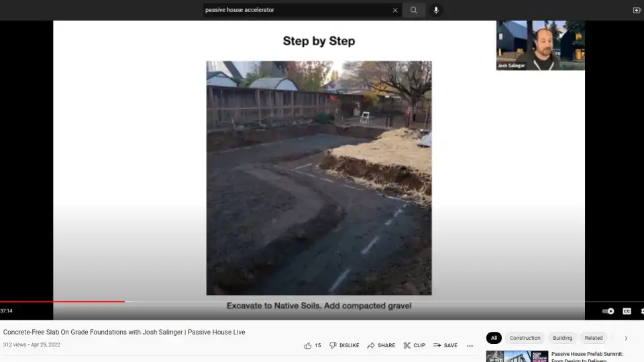Choose the Related filter chip
Screen dimensions: 644x362
(x=593, y=338)
